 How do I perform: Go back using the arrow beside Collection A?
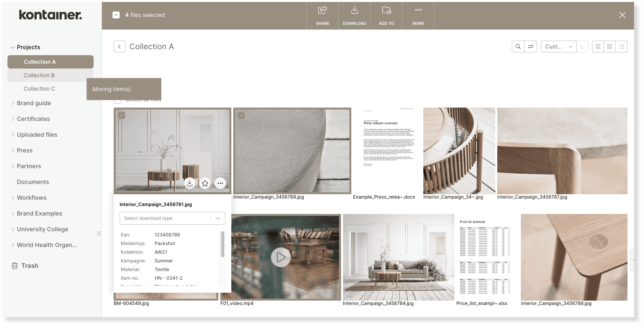click(120, 46)
